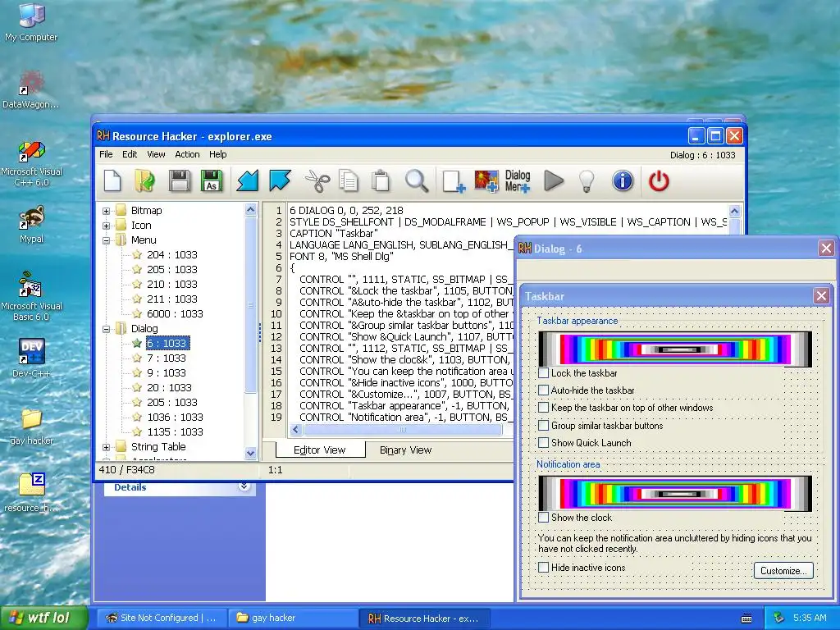Click the Customize... button
840x630 pixels.
coord(783,571)
